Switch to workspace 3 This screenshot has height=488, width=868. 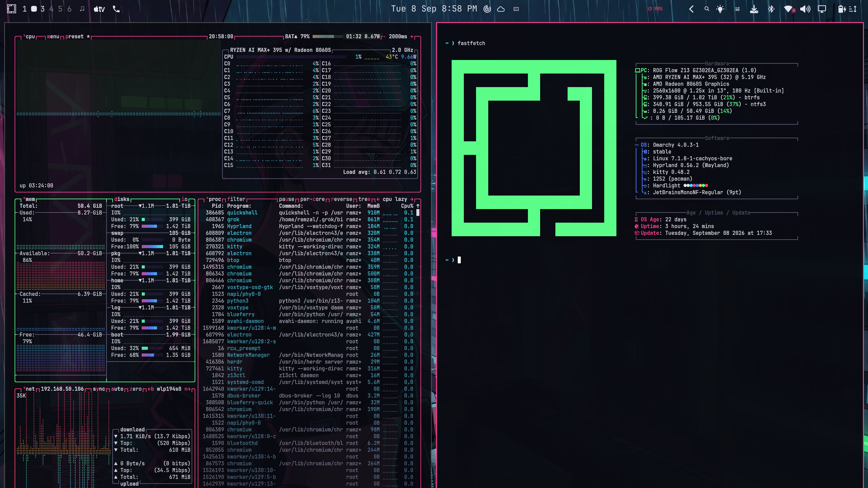(42, 9)
